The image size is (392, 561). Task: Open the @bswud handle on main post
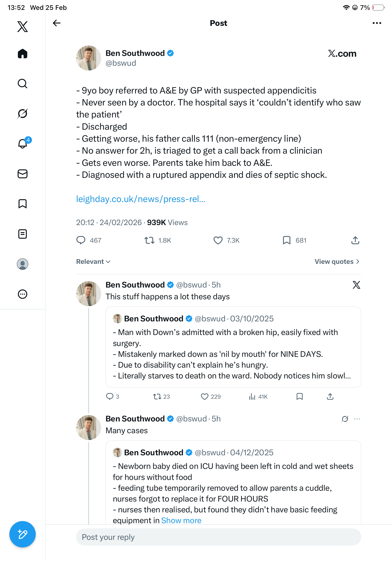pyautogui.click(x=121, y=63)
